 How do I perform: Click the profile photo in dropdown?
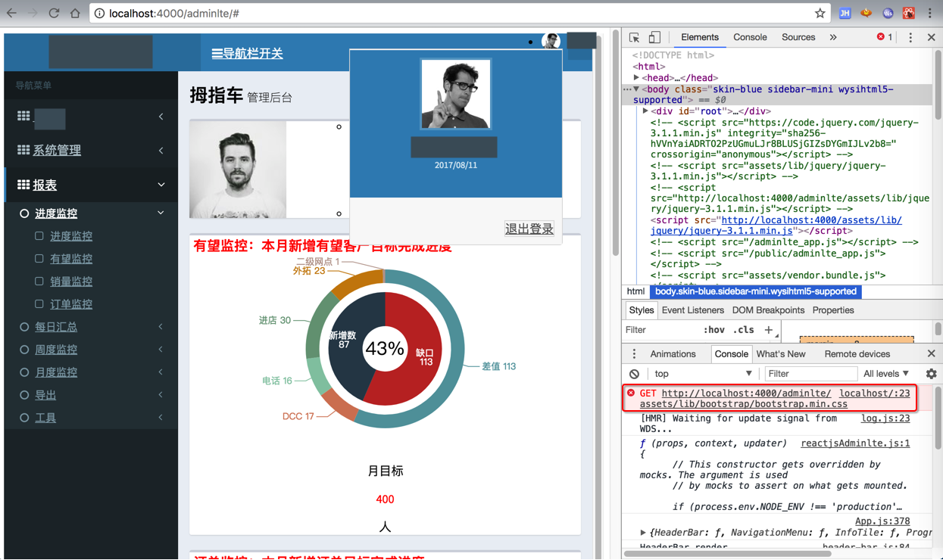pyautogui.click(x=456, y=95)
